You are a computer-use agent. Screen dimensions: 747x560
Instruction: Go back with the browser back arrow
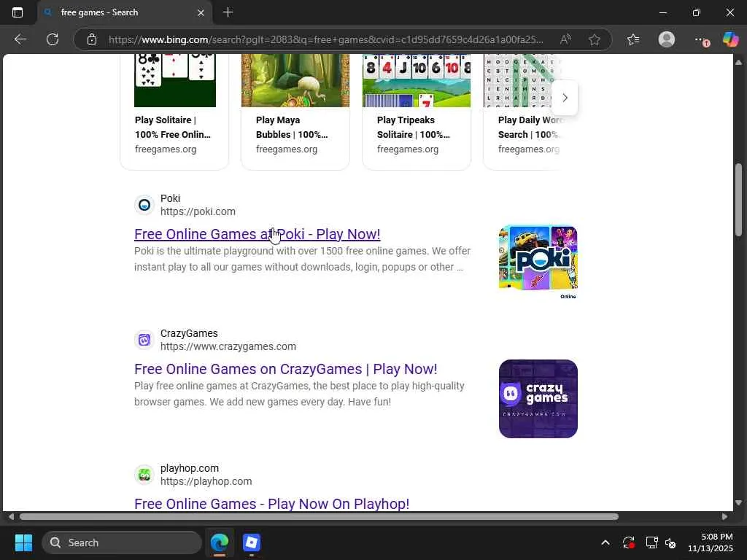pos(20,39)
